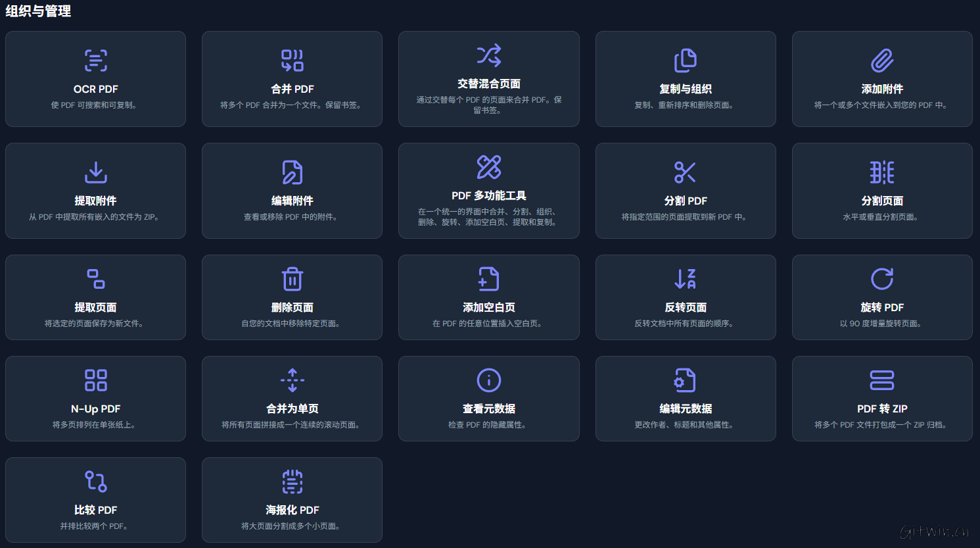Click the info circle icon for 查看元数据
The height and width of the screenshot is (548, 980).
pos(488,380)
